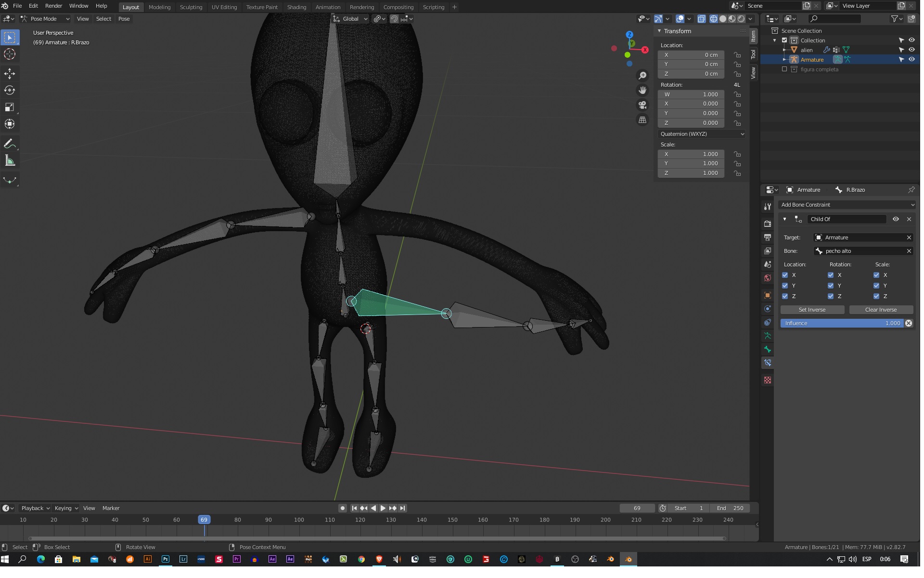
Task: Hide the alien object in the outliner
Action: point(911,50)
